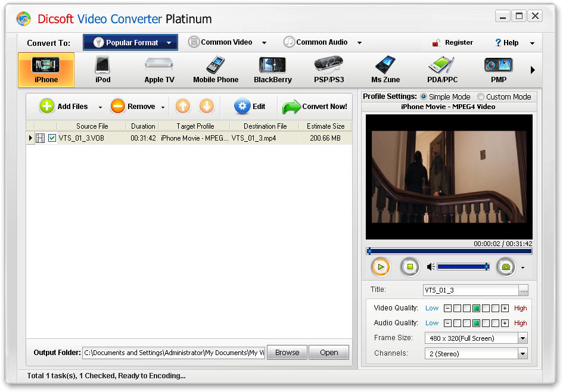Select the Mobile Phone profile icon

[x=216, y=65]
